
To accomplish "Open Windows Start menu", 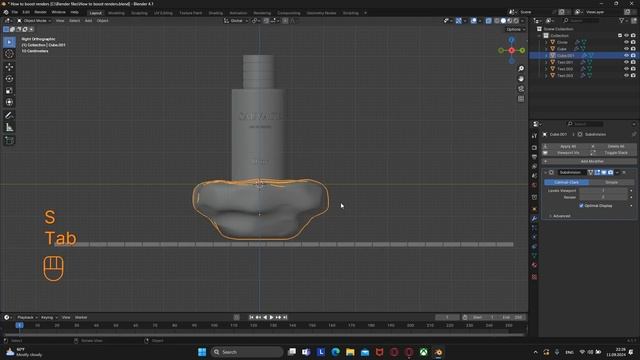I will pos(202,352).
